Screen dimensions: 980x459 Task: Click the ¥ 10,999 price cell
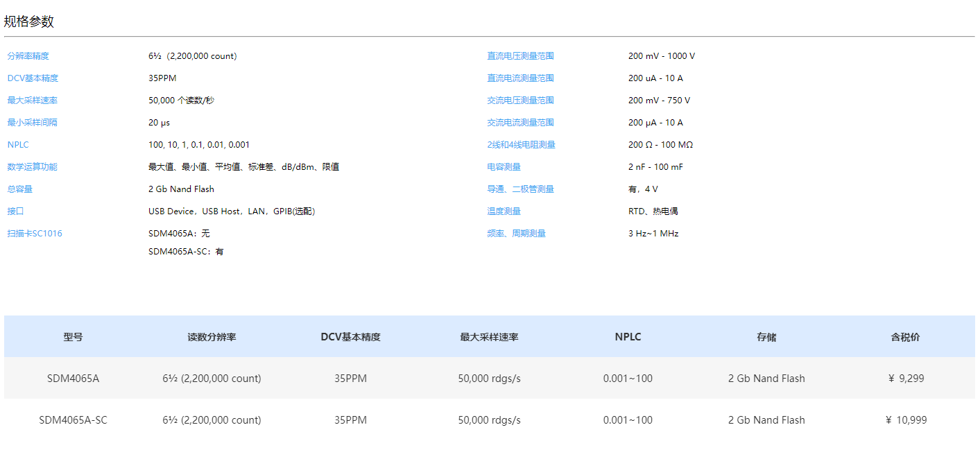(x=906, y=420)
